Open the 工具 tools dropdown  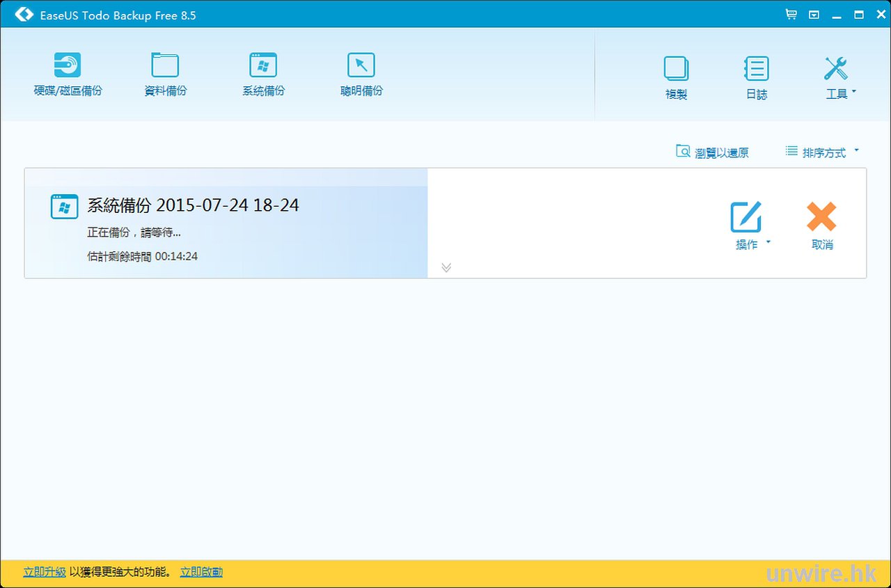pyautogui.click(x=838, y=77)
